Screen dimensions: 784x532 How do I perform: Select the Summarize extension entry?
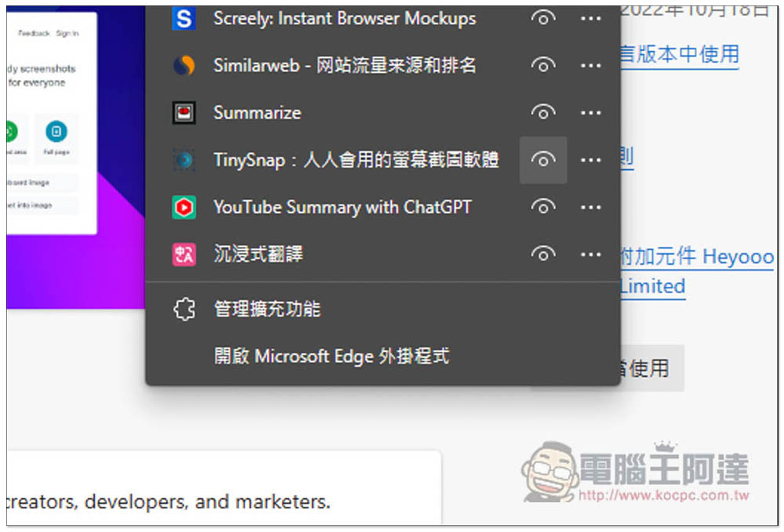point(257,113)
